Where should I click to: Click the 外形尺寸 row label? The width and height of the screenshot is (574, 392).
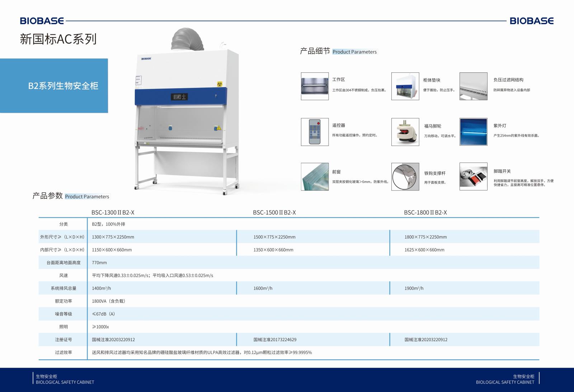coord(62,237)
